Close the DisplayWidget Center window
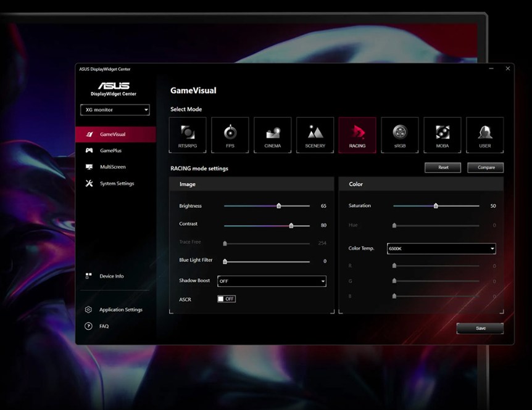Screen dimensions: 532x410 [x=508, y=68]
